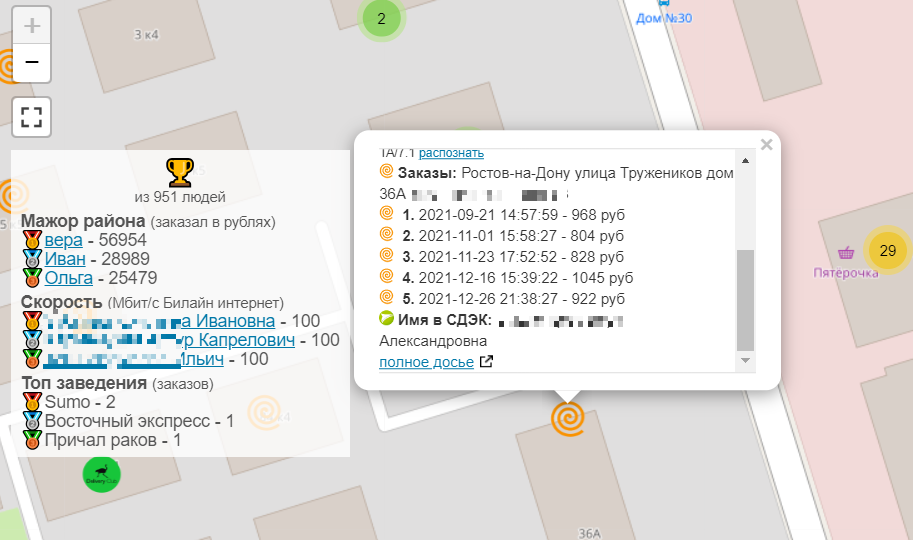Click building label 36A on the map
Image resolution: width=913 pixels, height=540 pixels.
pos(589,533)
